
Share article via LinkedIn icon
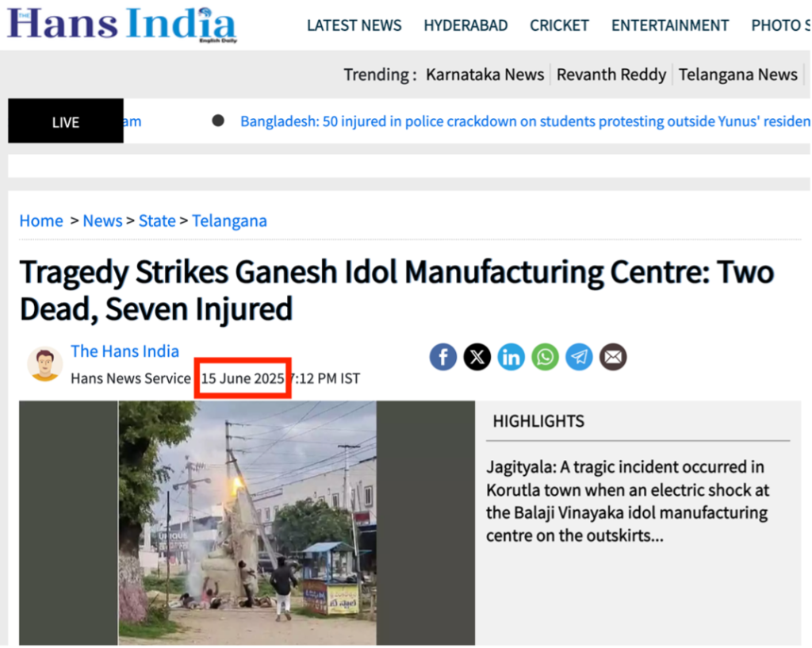point(511,357)
